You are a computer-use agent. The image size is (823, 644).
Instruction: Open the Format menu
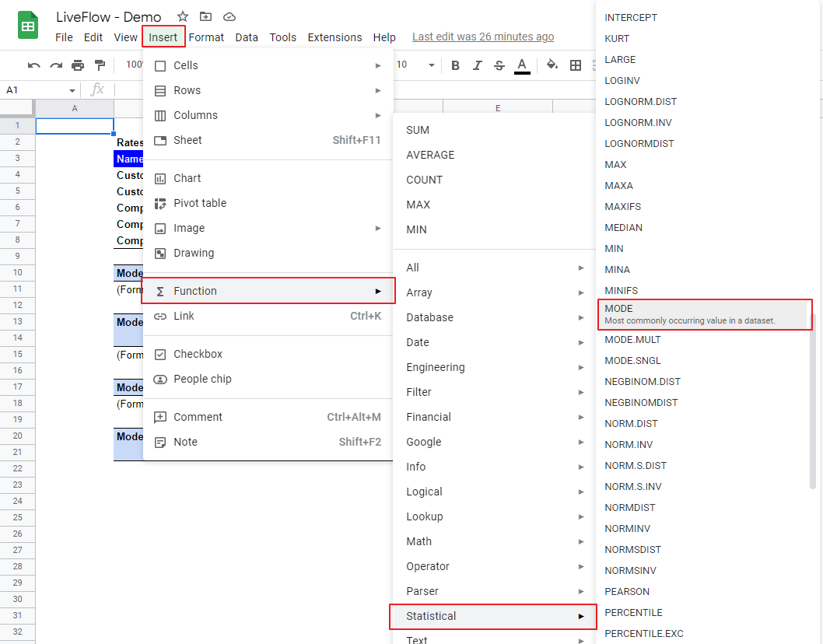click(206, 37)
